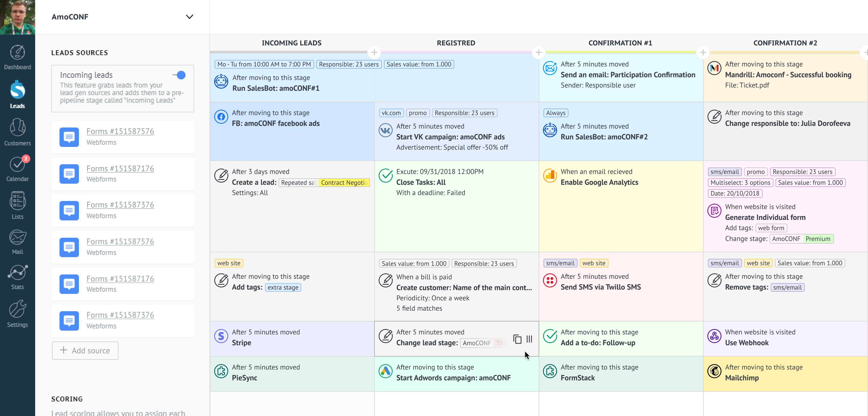Select the CONFIRMATION #1 stage header

point(620,43)
